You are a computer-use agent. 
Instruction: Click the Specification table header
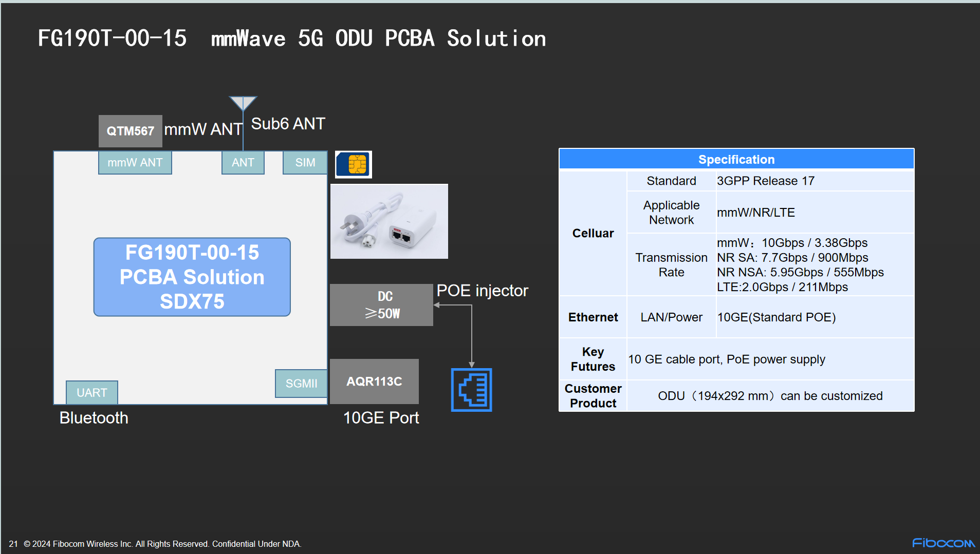pos(736,160)
